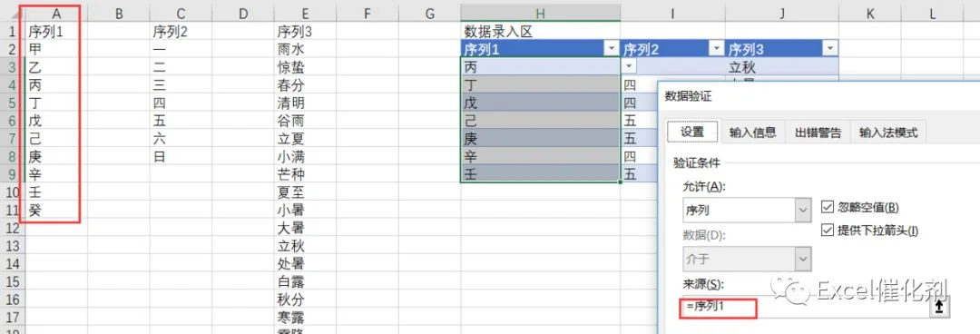The height and width of the screenshot is (334, 980).
Task: Click cell containing 清明
Action: [305, 103]
